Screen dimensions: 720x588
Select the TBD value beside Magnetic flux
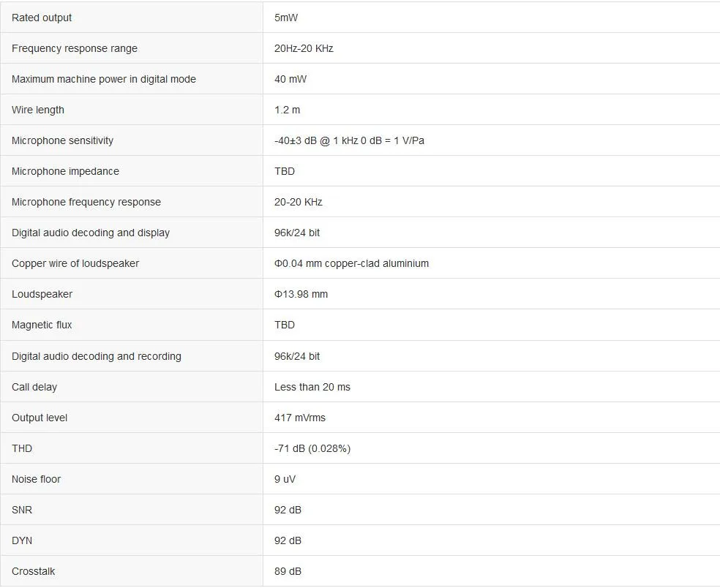pos(284,325)
